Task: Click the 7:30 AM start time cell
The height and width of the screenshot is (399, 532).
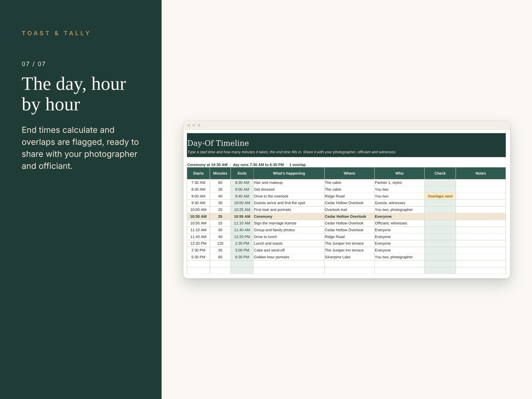Action: click(198, 183)
